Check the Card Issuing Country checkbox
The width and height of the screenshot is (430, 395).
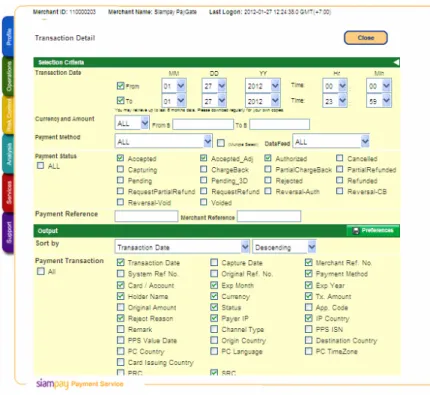tap(120, 362)
